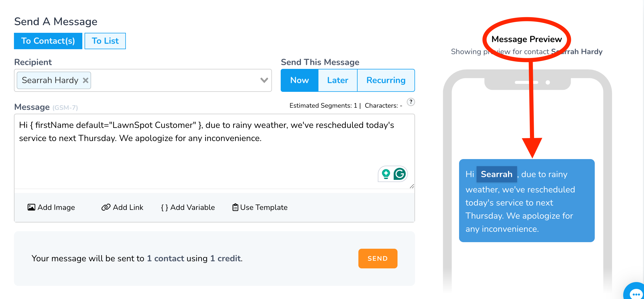Screen dimensions: 644x299
Task: Click the Searrah variable in preview bubble
Action: [x=497, y=174]
